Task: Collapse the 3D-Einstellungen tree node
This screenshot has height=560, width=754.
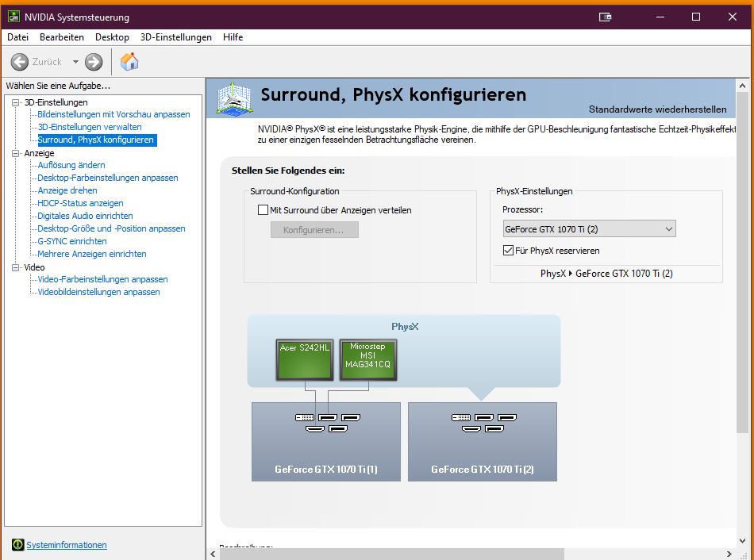Action: point(16,102)
